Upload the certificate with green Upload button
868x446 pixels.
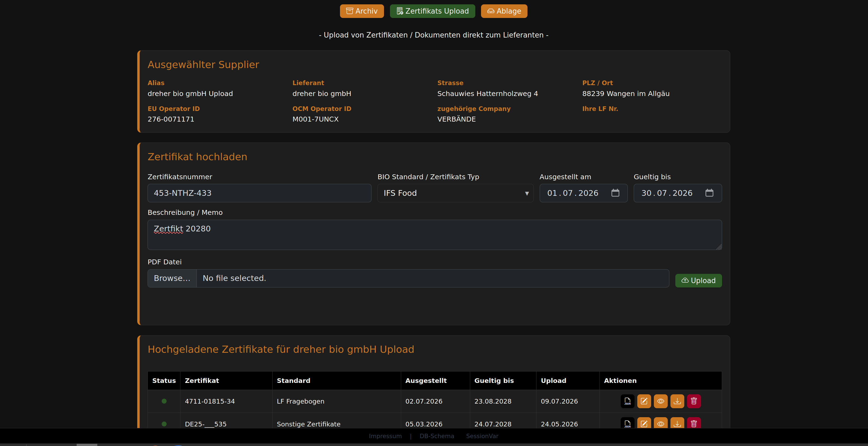tap(698, 280)
